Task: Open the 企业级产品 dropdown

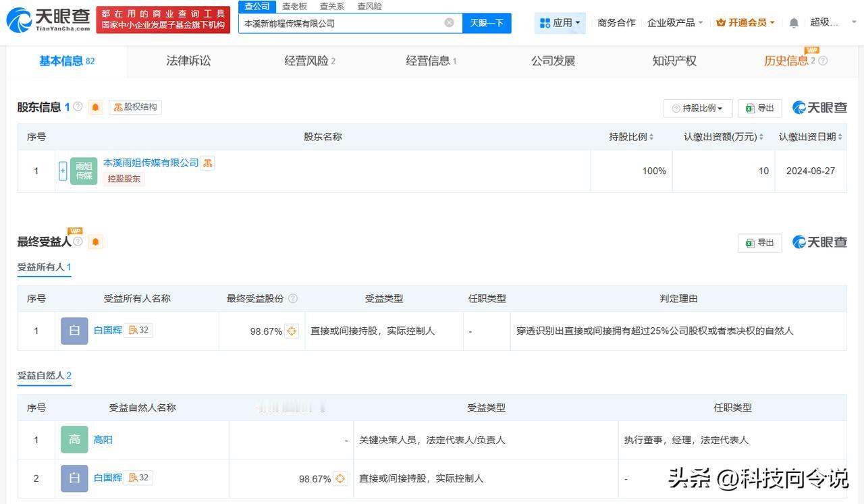Action: click(675, 23)
